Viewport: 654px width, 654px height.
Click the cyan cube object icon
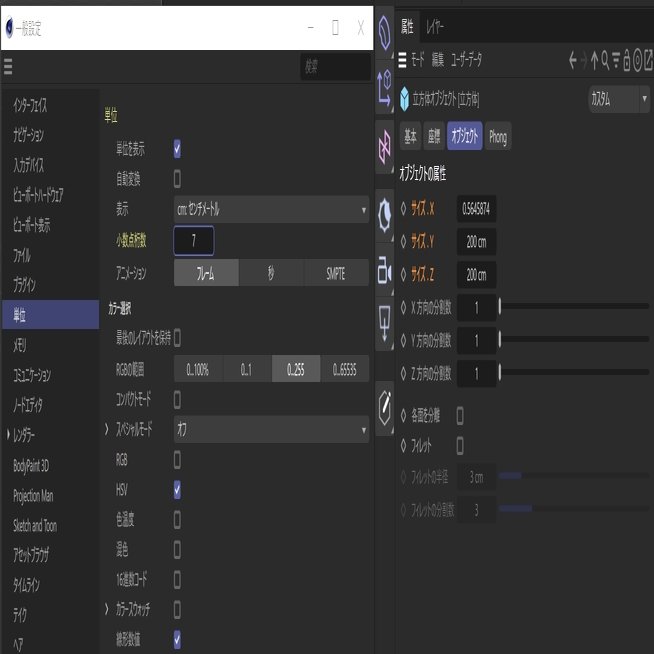[404, 99]
